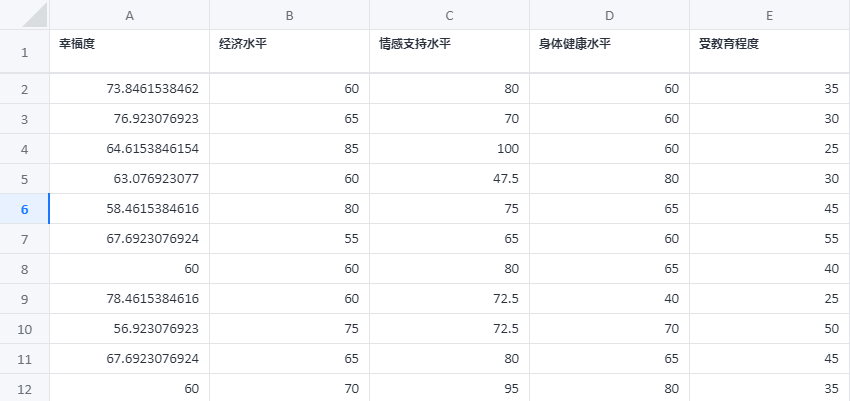The image size is (850, 401).
Task: Select column A header
Action: pyautogui.click(x=129, y=15)
